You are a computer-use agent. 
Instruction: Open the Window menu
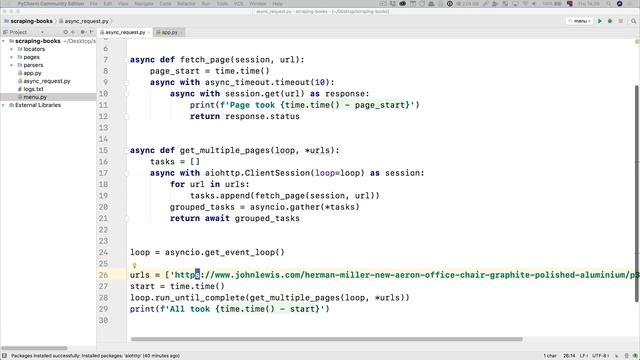258,4
